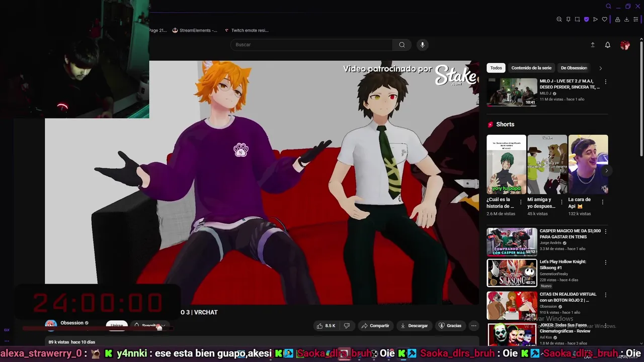
Task: Open the Jorge Andrés channel name
Action: click(x=551, y=243)
